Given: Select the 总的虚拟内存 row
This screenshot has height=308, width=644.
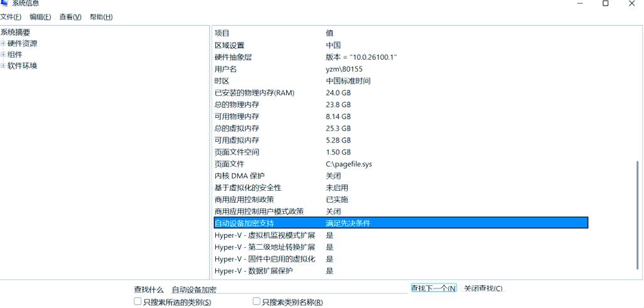Looking at the screenshot, I should click(401, 129).
